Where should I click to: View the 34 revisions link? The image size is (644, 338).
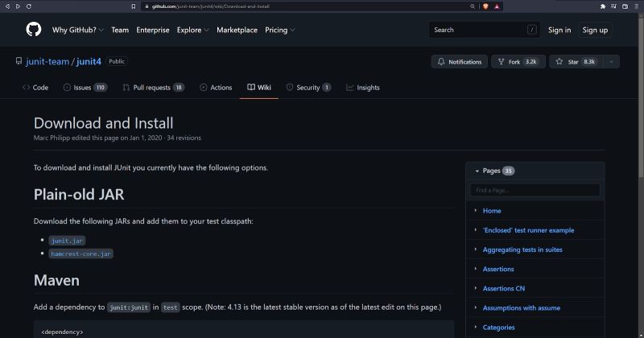coord(184,138)
